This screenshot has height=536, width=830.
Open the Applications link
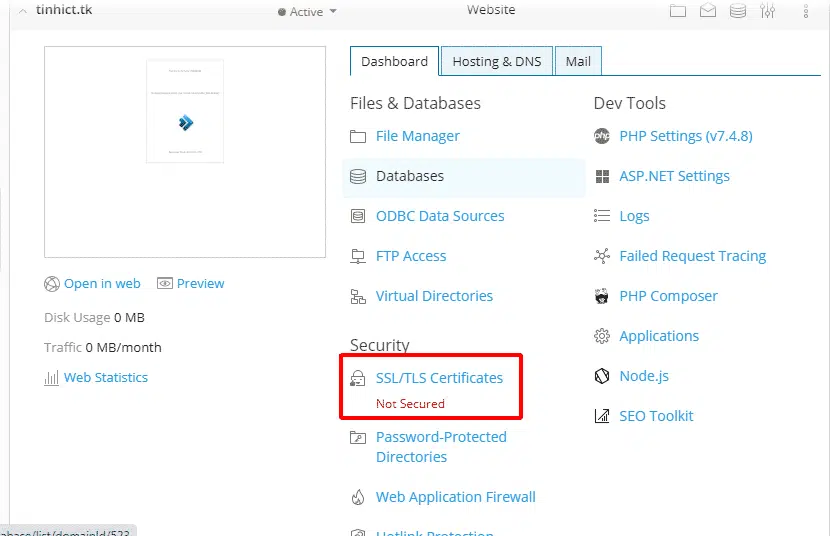coord(659,336)
